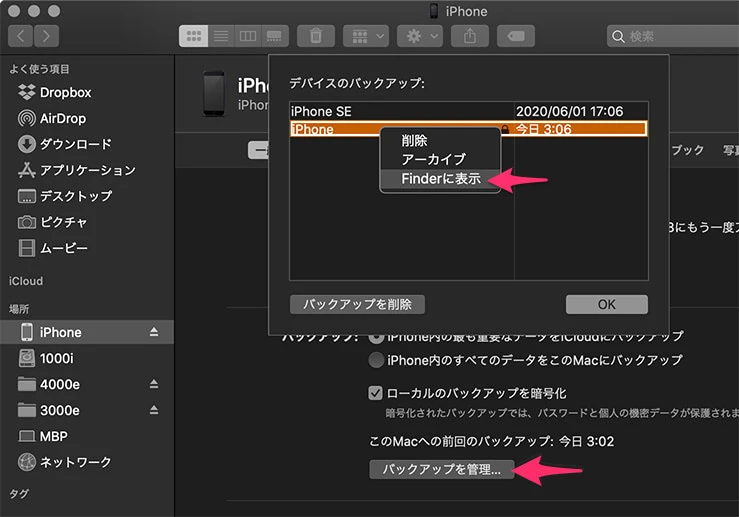Click the search field in toolbar

675,36
